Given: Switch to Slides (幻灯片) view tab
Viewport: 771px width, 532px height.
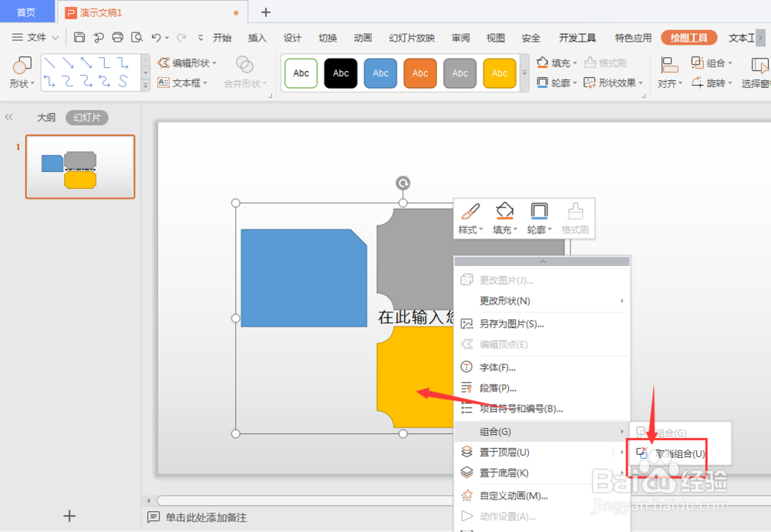Looking at the screenshot, I should (x=87, y=117).
